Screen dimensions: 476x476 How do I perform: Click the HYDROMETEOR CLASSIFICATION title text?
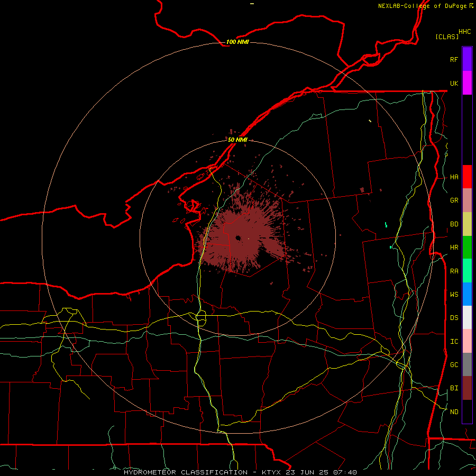coord(186,472)
